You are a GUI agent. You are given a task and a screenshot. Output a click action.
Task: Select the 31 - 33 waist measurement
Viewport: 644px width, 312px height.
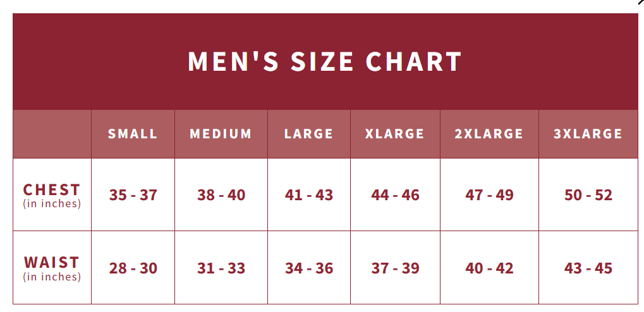221,268
